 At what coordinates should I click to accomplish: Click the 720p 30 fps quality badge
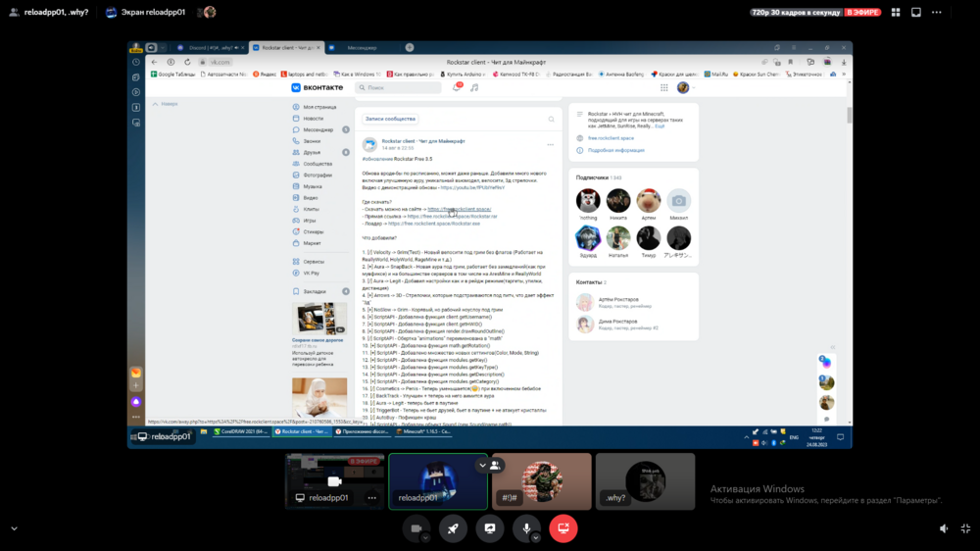(x=796, y=12)
